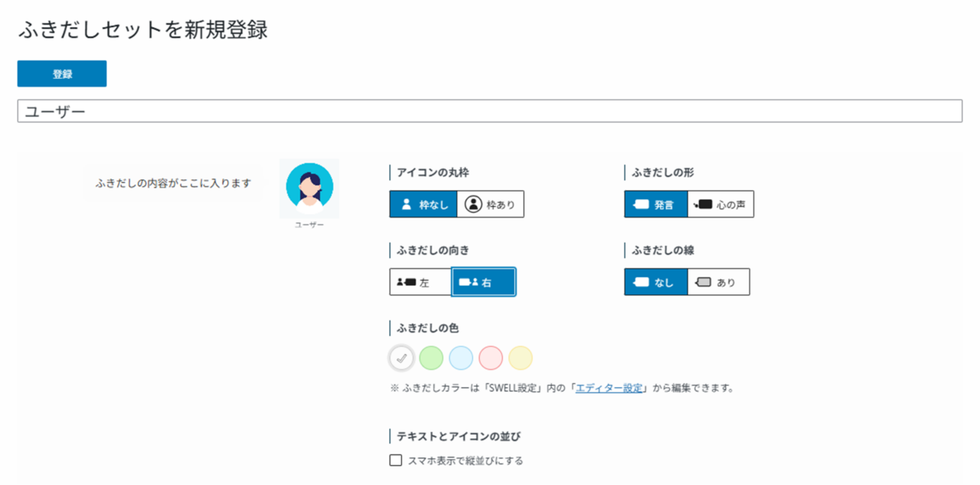
Task: Enable スマホ表示で縦並びにする checkbox
Action: pyautogui.click(x=396, y=460)
